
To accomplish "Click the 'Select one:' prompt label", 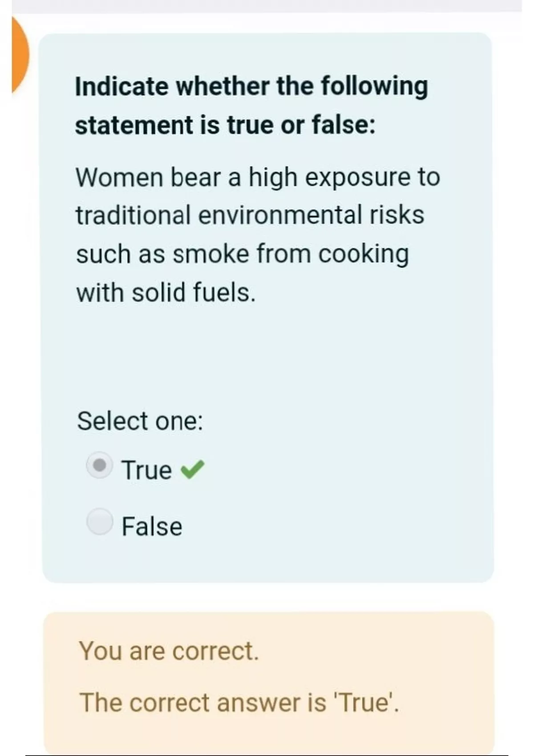I will tap(140, 421).
